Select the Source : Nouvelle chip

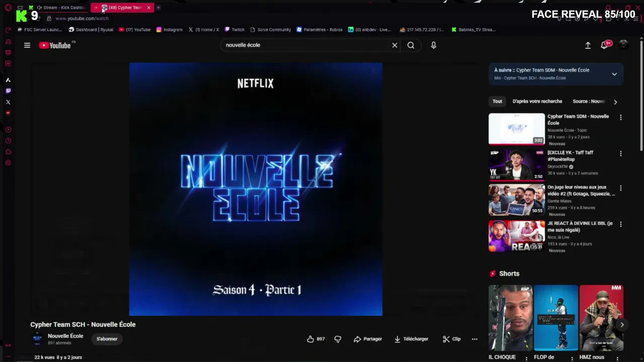point(588,101)
